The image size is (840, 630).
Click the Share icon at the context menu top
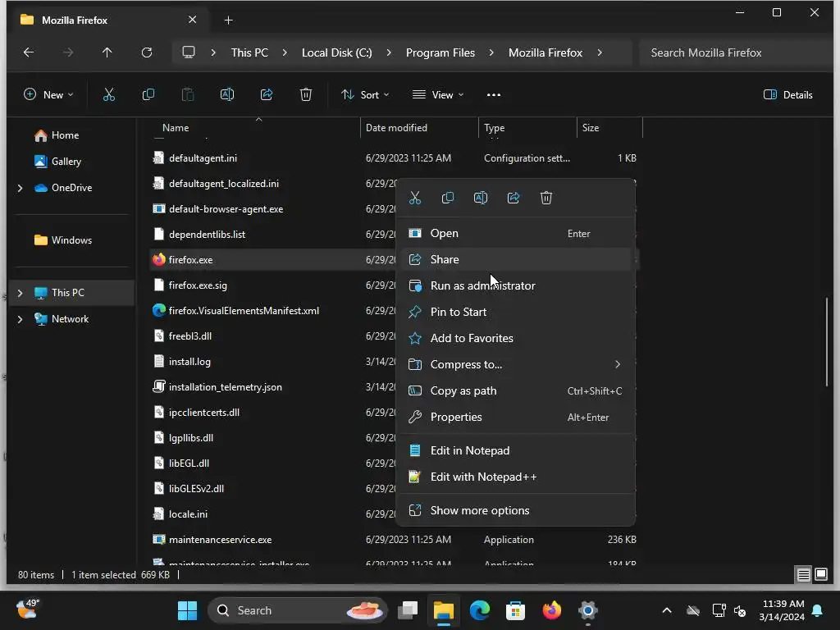pos(514,198)
